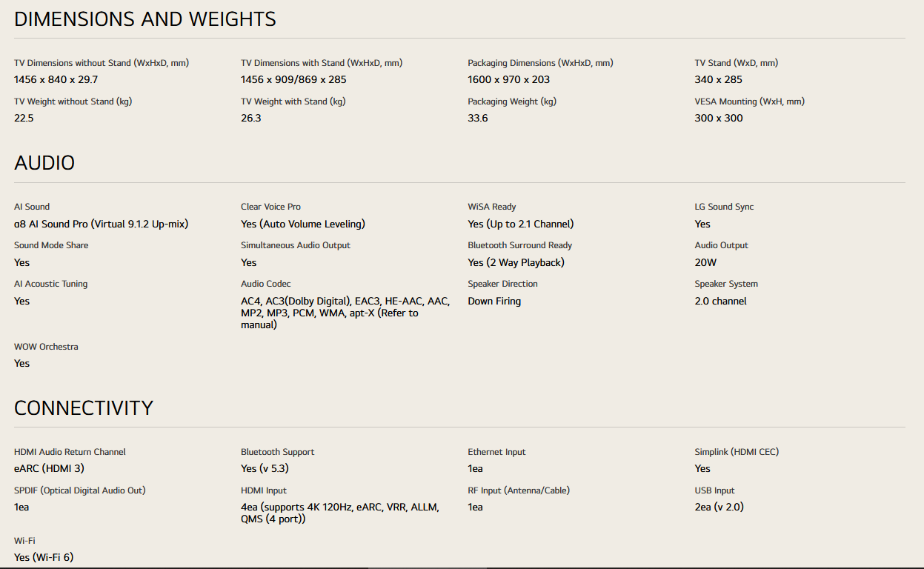Select the TV Dimensions without Stand label
This screenshot has height=569, width=924.
pyautogui.click(x=102, y=63)
